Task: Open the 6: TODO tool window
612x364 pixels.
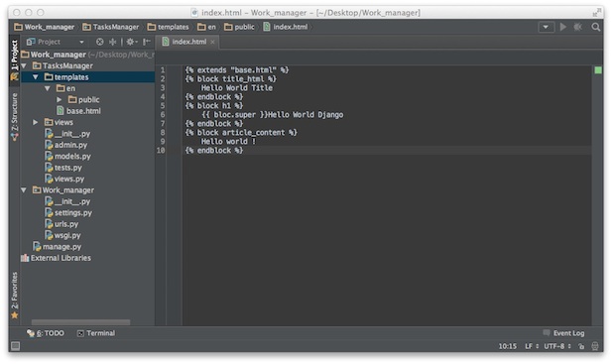Action: point(46,333)
